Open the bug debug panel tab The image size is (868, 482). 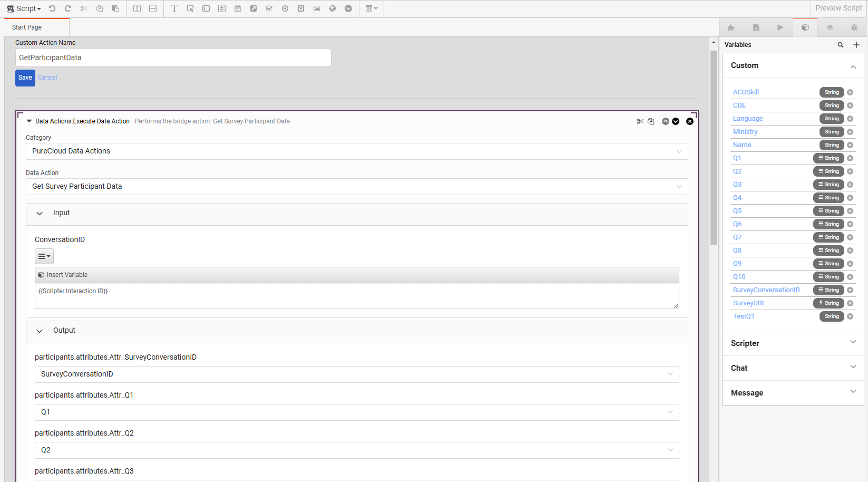tap(854, 27)
